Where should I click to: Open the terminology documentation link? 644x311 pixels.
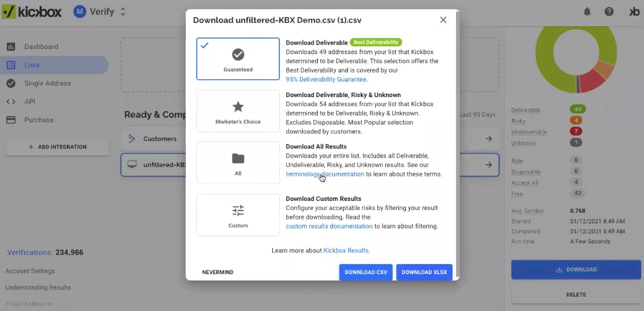325,174
